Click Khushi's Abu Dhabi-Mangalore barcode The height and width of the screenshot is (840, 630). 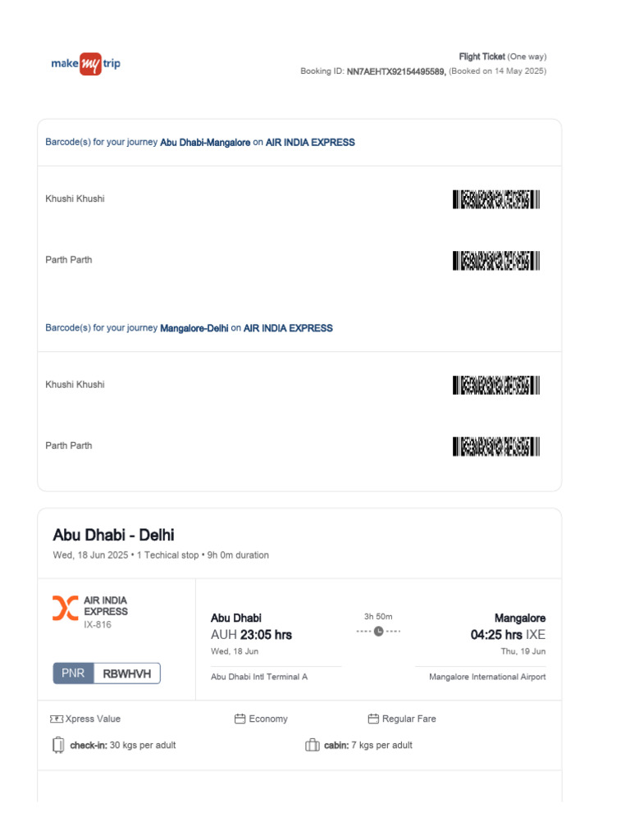pos(495,199)
